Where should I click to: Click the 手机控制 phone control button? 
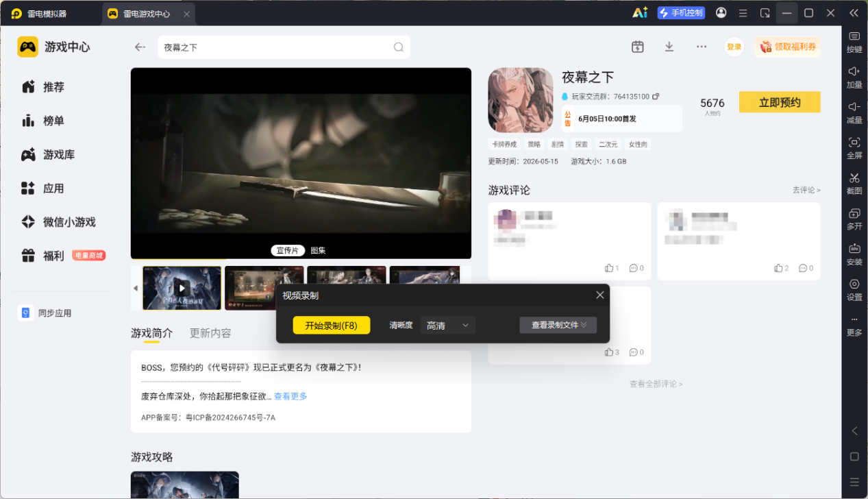[681, 13]
